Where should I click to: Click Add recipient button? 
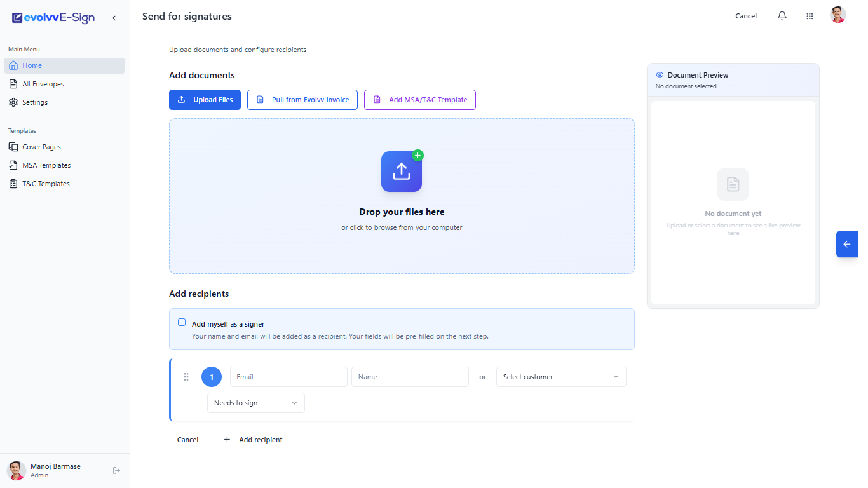tap(253, 440)
